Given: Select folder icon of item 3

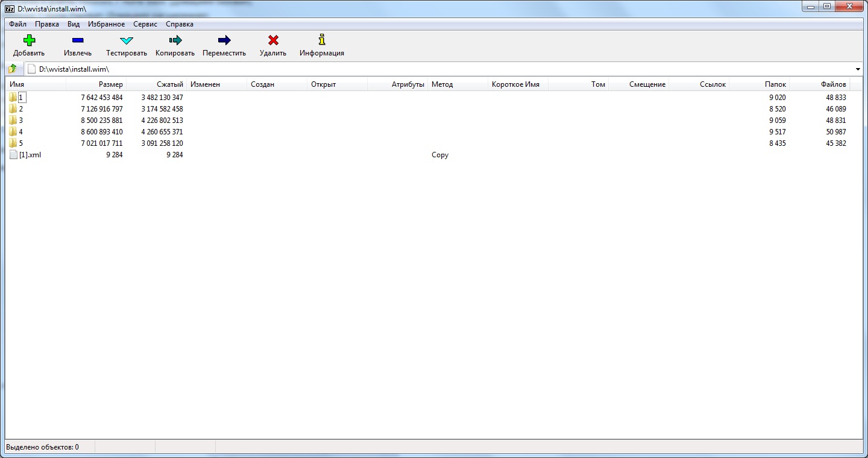Looking at the screenshot, I should (13, 121).
